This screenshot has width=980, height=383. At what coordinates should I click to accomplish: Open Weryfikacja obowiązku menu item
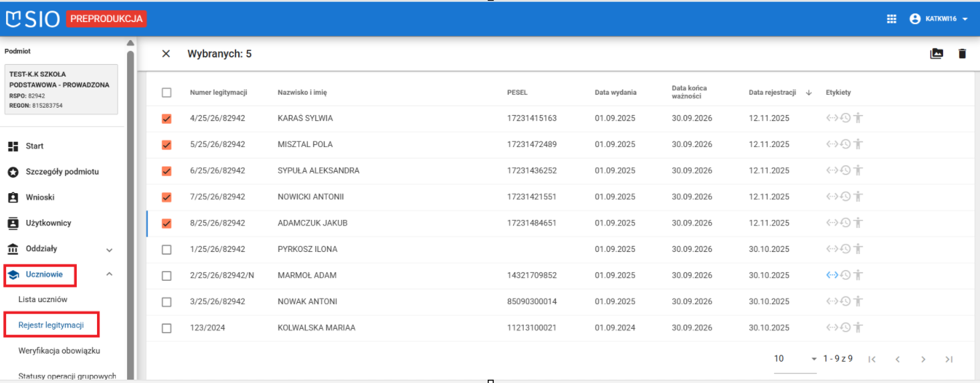59,350
